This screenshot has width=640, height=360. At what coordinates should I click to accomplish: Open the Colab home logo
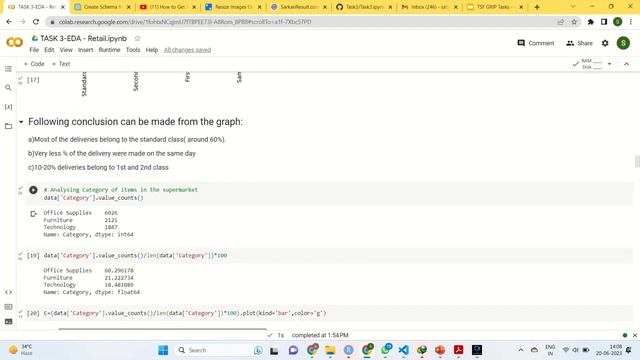coord(14,42)
